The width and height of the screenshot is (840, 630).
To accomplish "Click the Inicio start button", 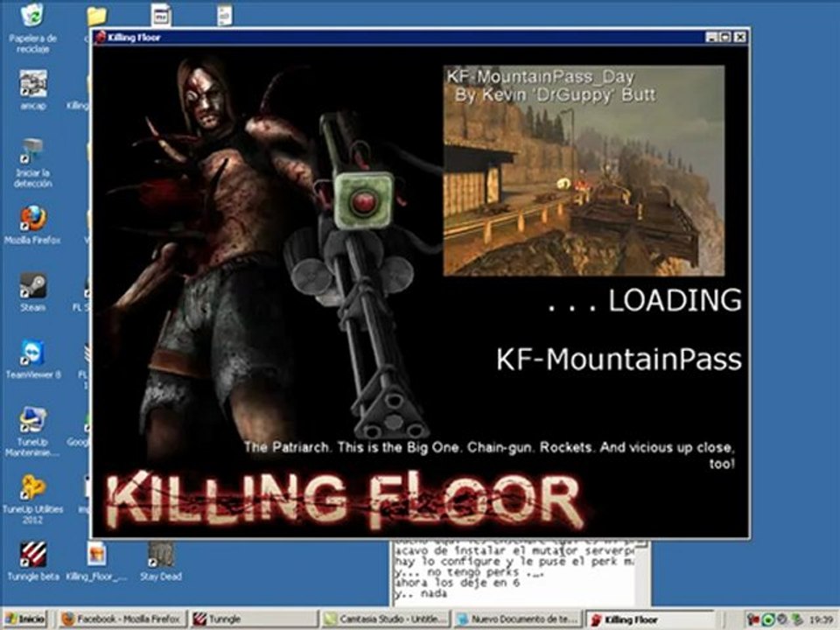I will tap(25, 619).
